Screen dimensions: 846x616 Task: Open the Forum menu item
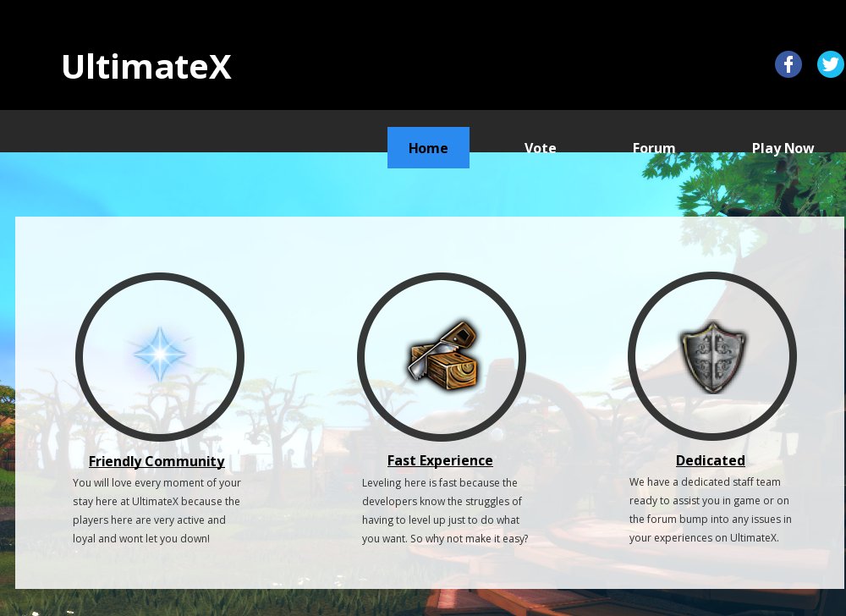pos(654,148)
